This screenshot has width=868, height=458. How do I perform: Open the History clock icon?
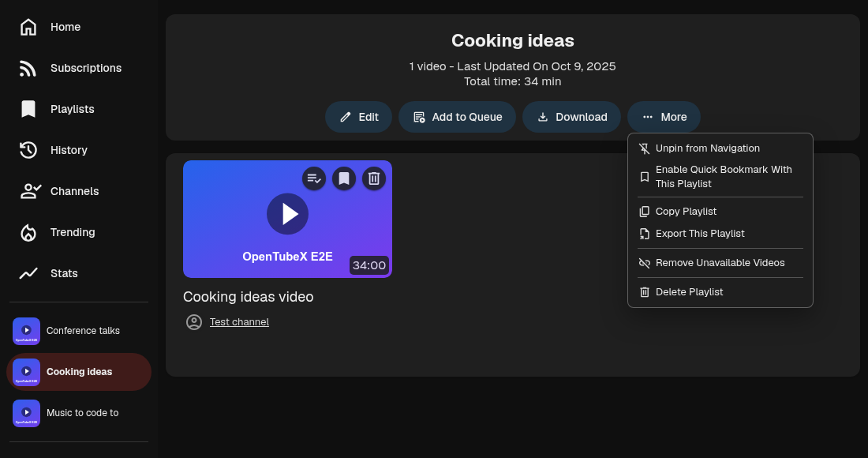[x=28, y=150]
